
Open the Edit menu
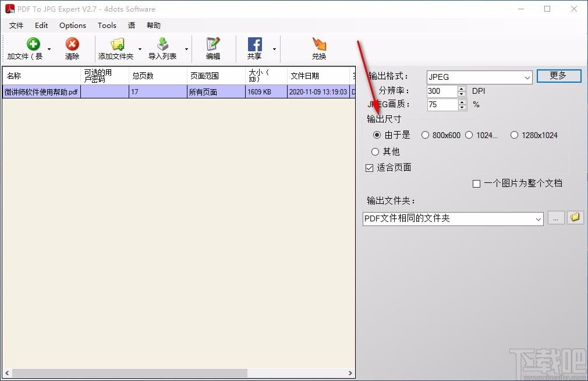click(x=41, y=26)
